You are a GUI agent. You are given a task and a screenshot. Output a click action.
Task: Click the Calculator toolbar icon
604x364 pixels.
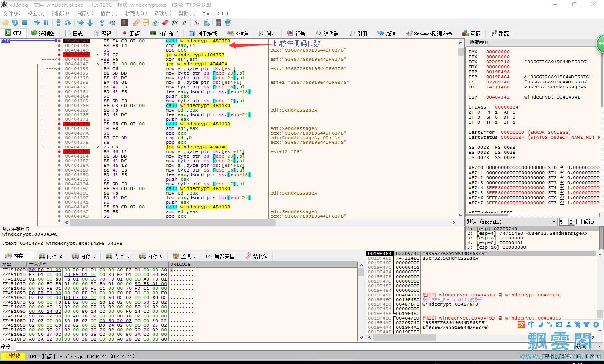(219, 23)
